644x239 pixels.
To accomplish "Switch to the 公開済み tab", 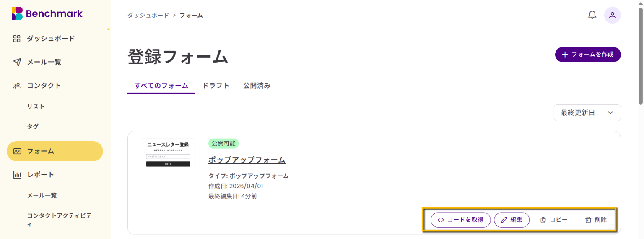I will [257, 86].
